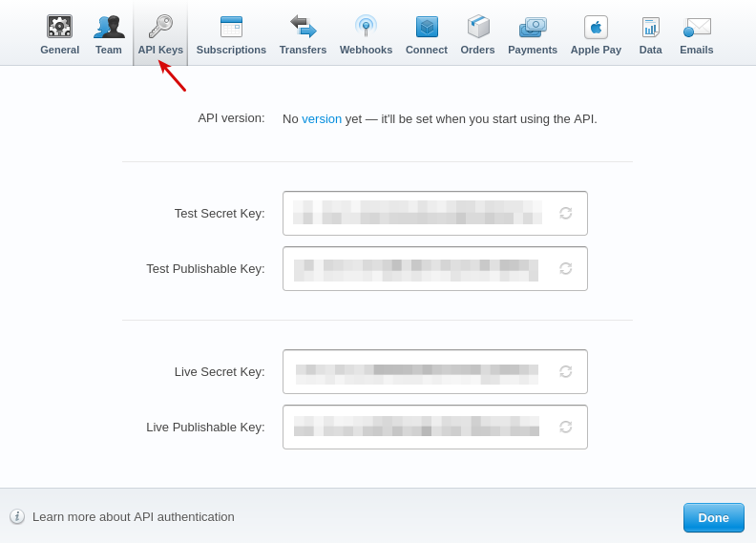
Task: Roll the Live Publishable Key refresh icon
Action: 565,427
